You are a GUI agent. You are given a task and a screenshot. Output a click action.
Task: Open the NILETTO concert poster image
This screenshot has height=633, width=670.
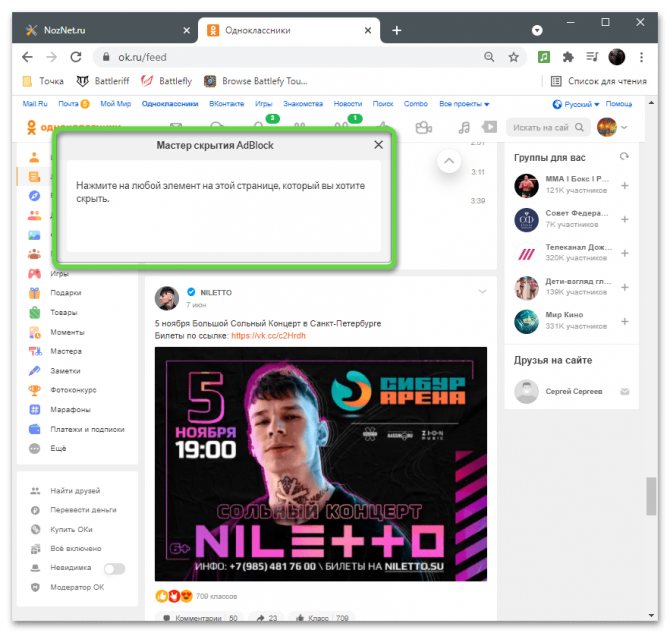coord(320,464)
